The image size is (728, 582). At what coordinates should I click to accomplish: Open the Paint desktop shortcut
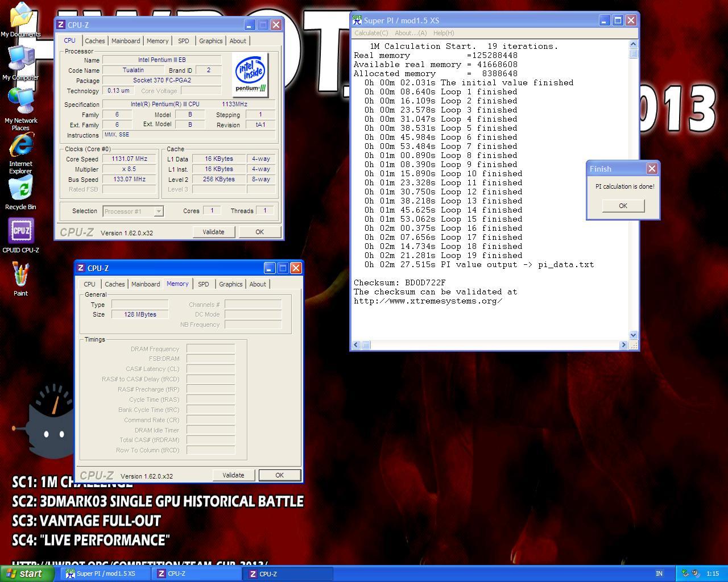pyautogui.click(x=20, y=279)
